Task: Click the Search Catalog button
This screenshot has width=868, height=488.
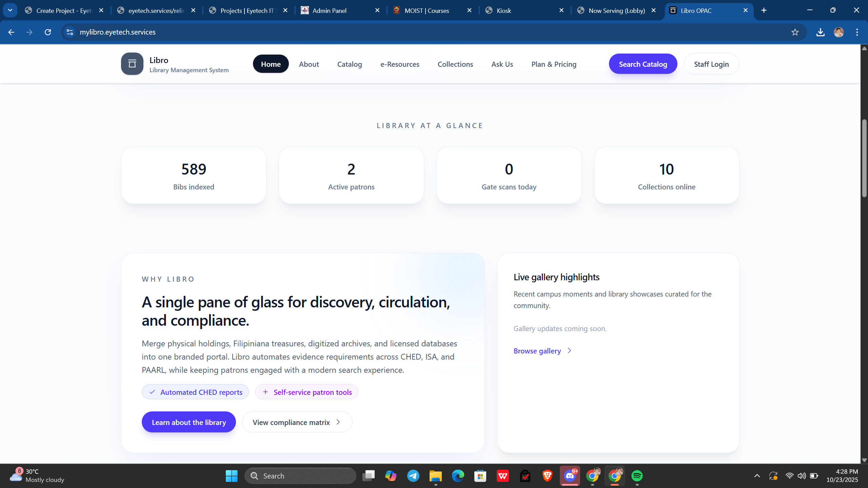Action: [643, 64]
